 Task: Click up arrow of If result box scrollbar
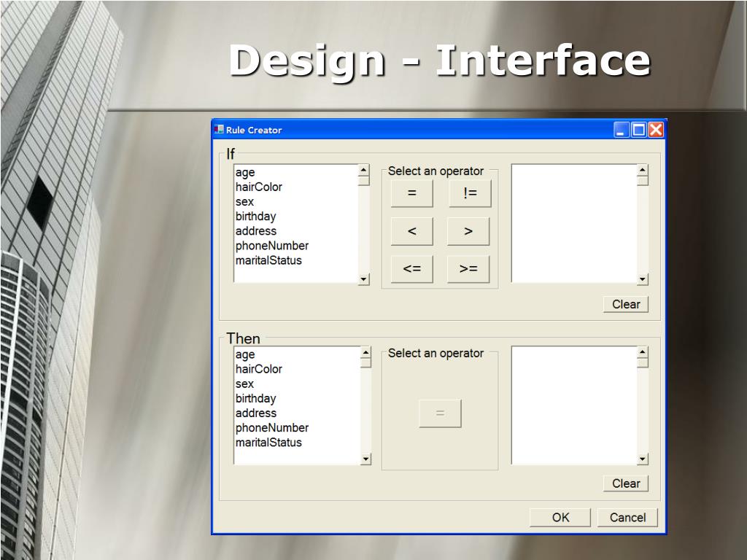click(x=643, y=170)
